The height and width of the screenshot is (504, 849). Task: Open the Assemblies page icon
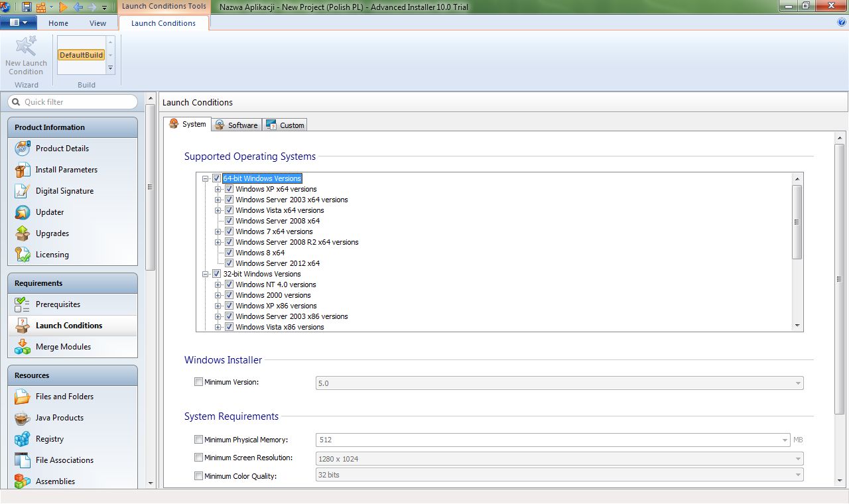click(x=23, y=481)
